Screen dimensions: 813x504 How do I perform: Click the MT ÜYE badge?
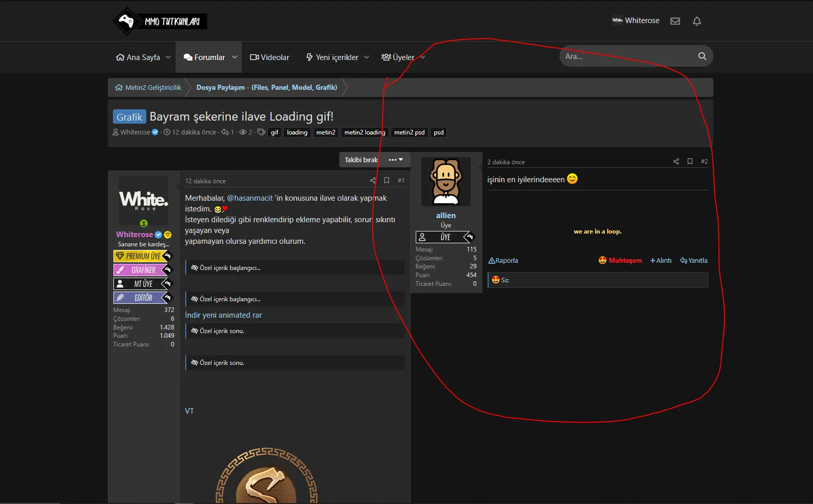coord(143,284)
